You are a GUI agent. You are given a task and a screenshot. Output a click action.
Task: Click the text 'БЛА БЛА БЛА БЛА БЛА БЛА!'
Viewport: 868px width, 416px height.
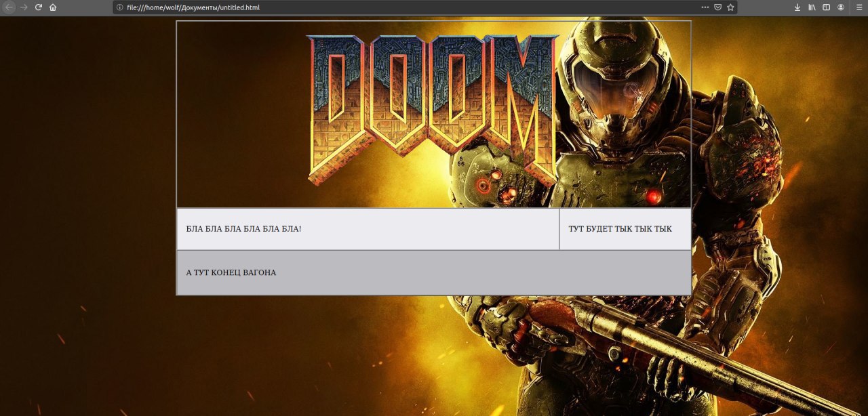coord(244,229)
